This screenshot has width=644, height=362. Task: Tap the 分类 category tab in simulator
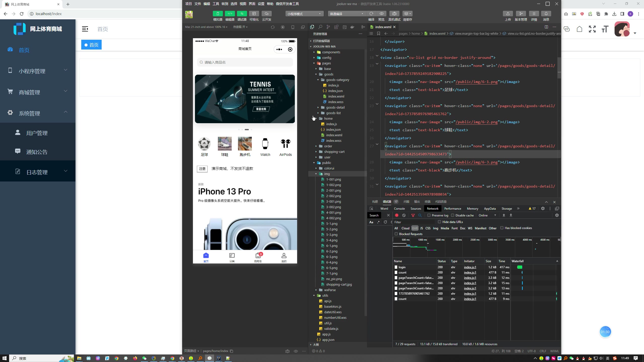click(232, 257)
